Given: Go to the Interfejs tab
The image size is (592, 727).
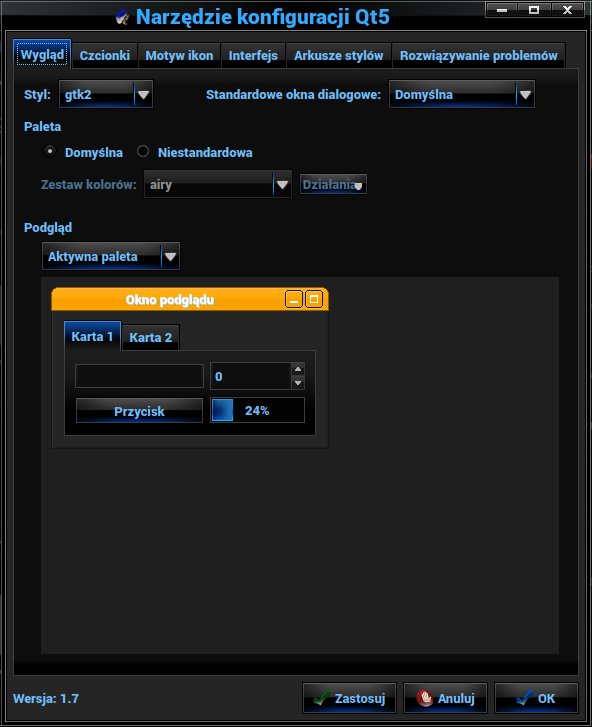Looking at the screenshot, I should [x=253, y=56].
